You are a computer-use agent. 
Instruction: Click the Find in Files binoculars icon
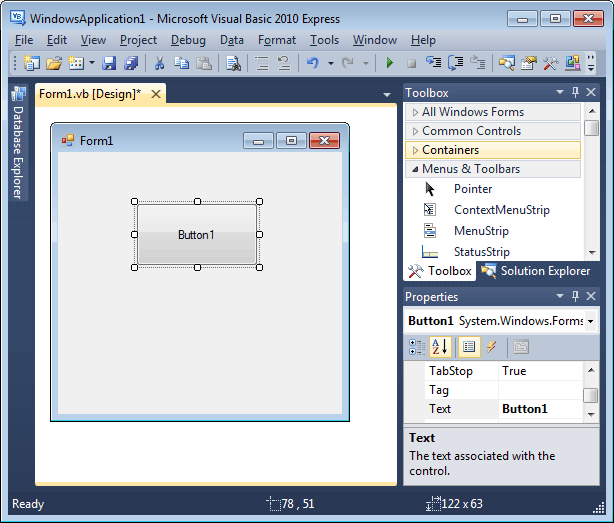coord(233,63)
